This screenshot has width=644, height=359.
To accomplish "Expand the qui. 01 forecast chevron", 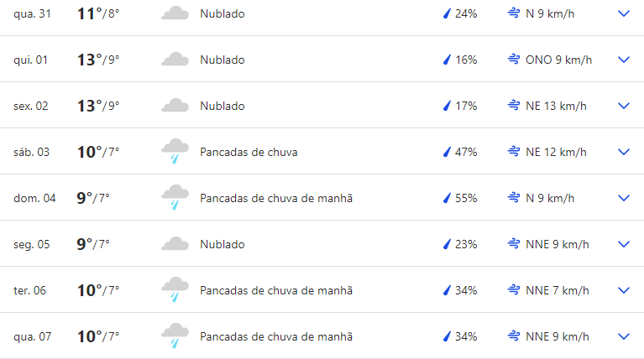I will tap(624, 60).
